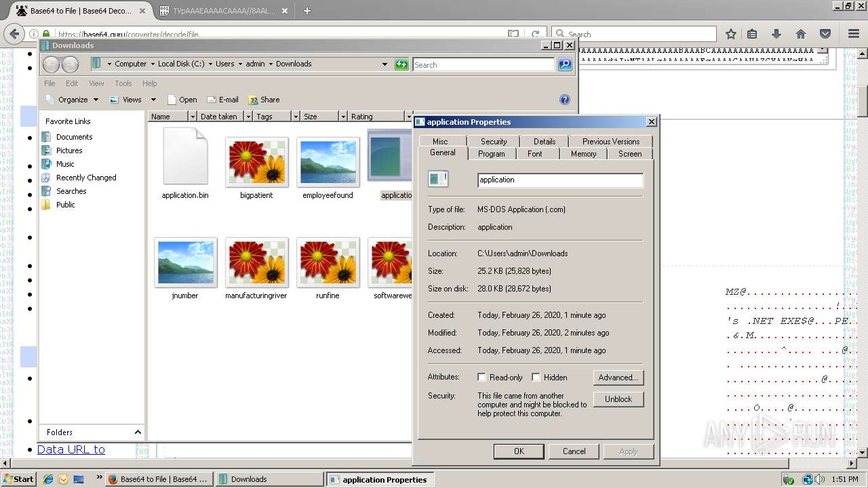Switch to second Firefox tab TVpAAAE
This screenshot has height=488, width=868.
click(224, 11)
